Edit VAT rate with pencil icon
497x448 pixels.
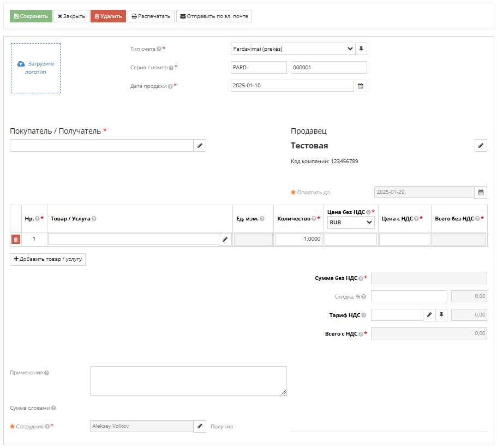click(x=429, y=315)
